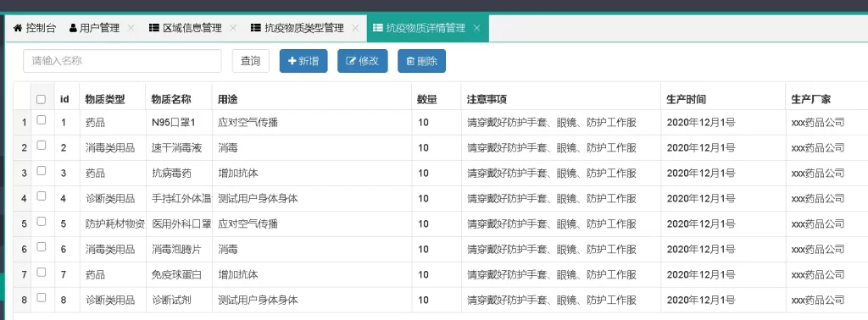
Task: Click 防护耗材物资 type cell
Action: (x=113, y=224)
